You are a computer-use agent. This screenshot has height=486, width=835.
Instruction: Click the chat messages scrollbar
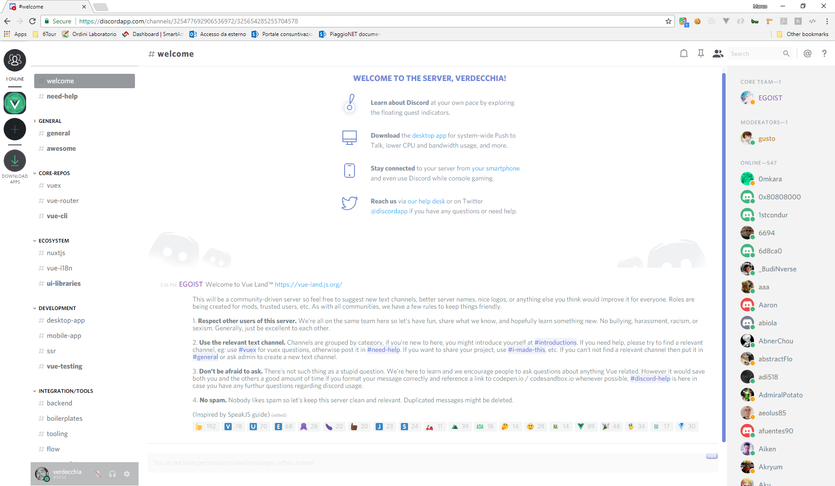coord(724,257)
